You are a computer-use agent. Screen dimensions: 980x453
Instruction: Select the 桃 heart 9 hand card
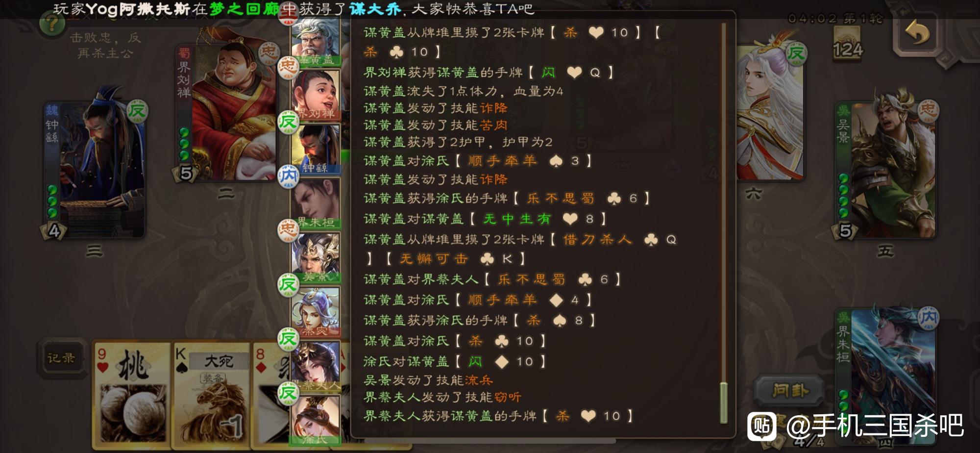pos(131,395)
